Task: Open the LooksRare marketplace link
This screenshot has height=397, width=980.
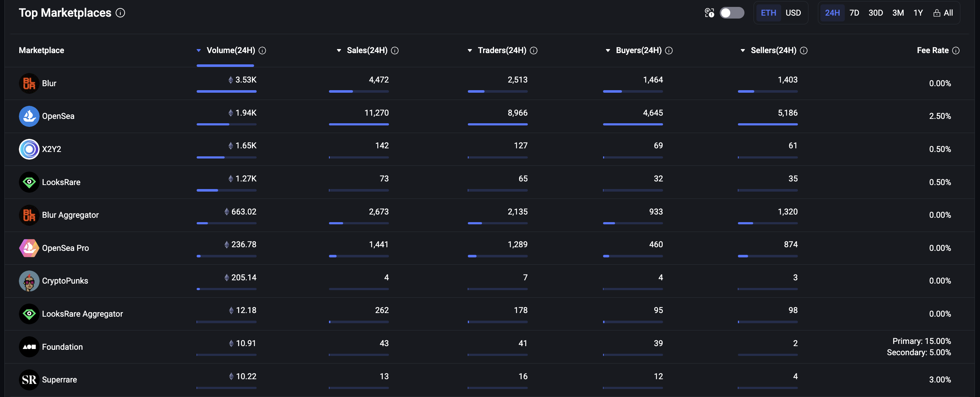Action: [x=61, y=182]
